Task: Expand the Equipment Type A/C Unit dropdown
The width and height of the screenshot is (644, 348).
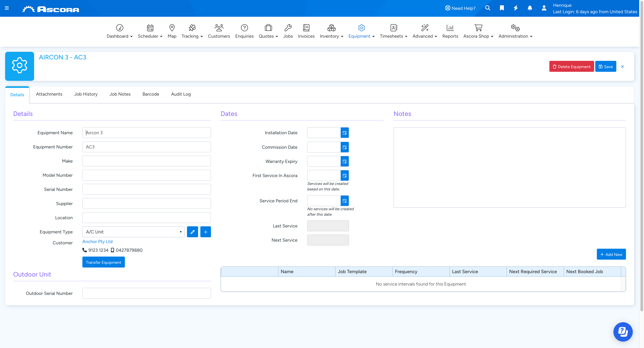Action: (133, 232)
